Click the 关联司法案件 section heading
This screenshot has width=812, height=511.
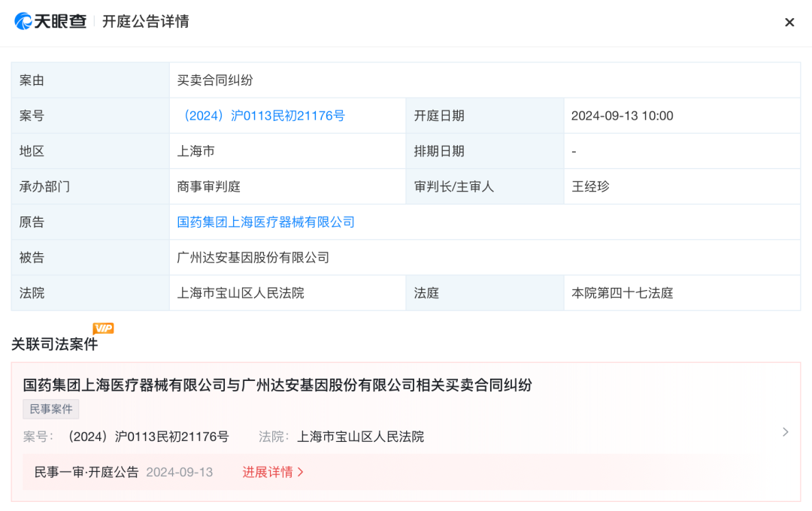click(54, 344)
